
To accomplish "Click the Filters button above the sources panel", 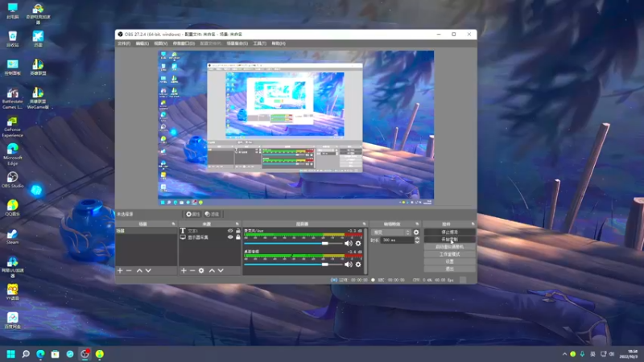I will (x=212, y=214).
